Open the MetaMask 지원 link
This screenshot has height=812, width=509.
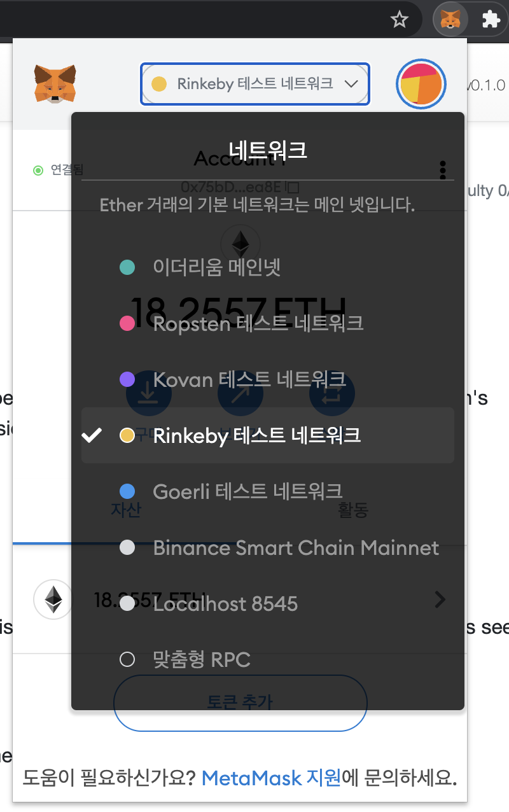[x=270, y=778]
